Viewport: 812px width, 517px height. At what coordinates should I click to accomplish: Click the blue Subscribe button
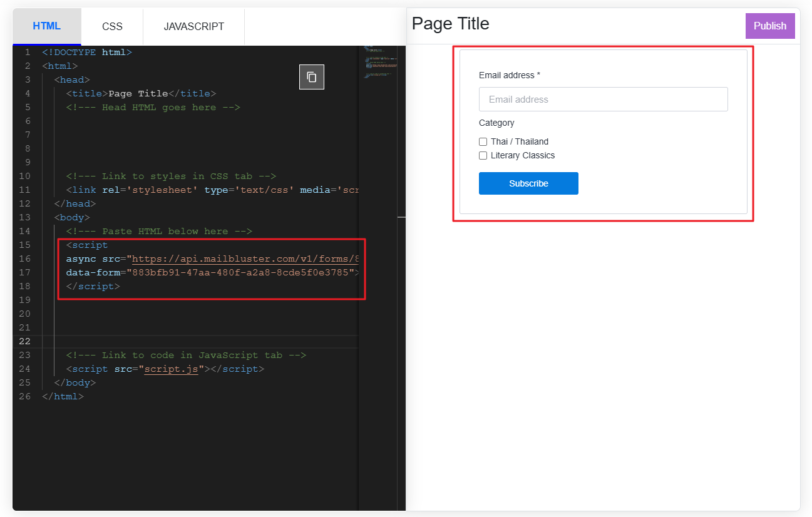528,183
